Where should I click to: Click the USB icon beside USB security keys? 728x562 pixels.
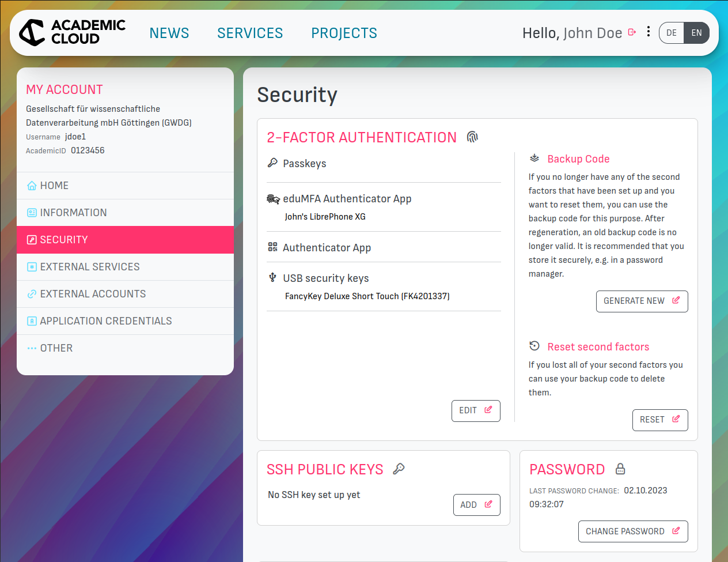271,277
